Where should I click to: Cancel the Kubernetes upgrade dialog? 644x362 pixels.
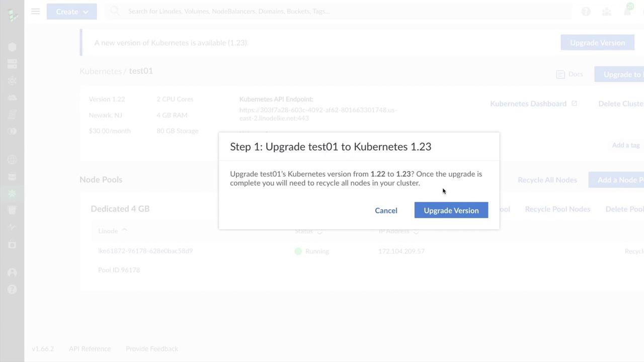click(x=386, y=210)
